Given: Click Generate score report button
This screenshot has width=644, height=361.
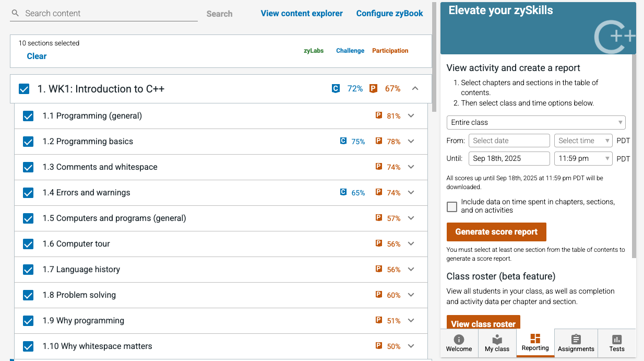Looking at the screenshot, I should tap(496, 232).
